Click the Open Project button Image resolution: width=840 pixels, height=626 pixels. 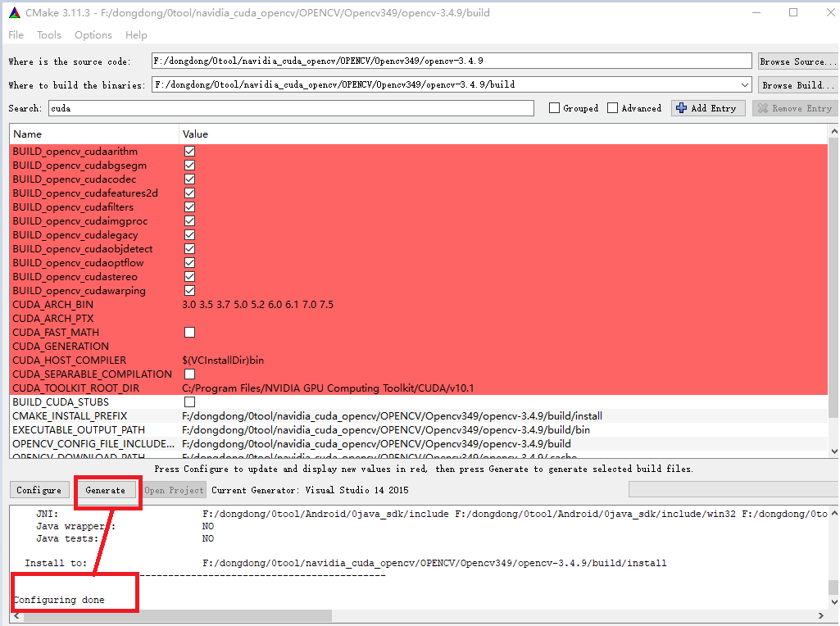pyautogui.click(x=174, y=490)
